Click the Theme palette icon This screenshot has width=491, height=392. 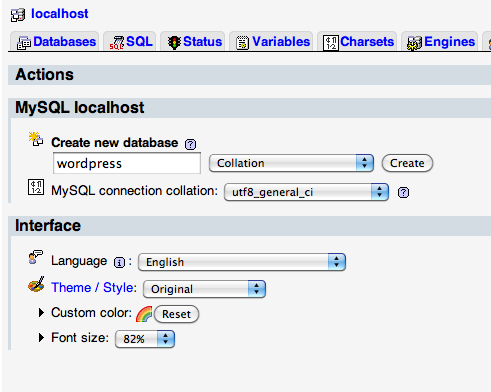coord(36,284)
